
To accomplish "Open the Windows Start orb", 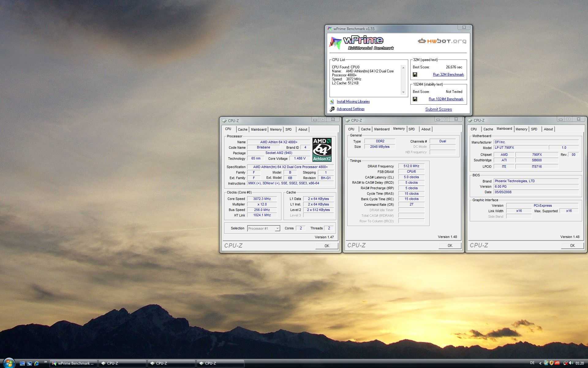I will 9,363.
